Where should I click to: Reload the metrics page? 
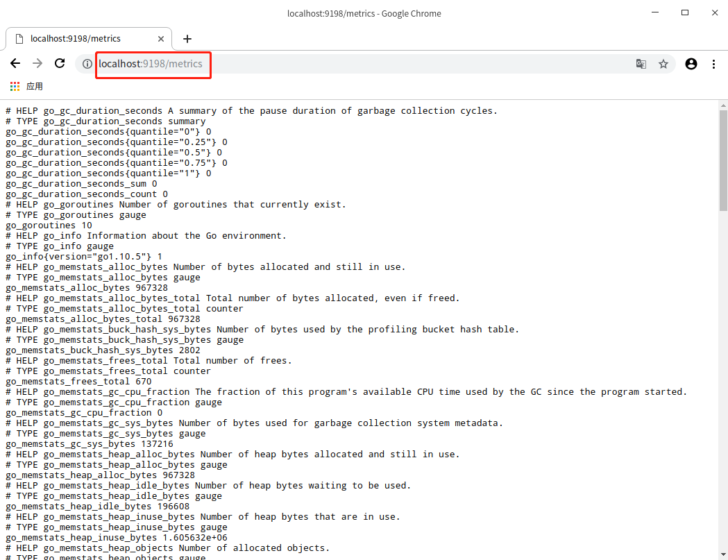60,64
